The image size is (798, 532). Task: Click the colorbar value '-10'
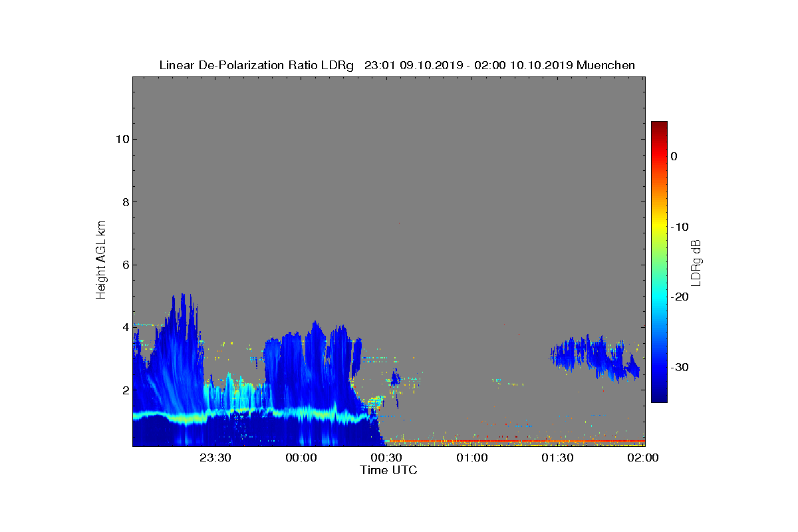(680, 227)
